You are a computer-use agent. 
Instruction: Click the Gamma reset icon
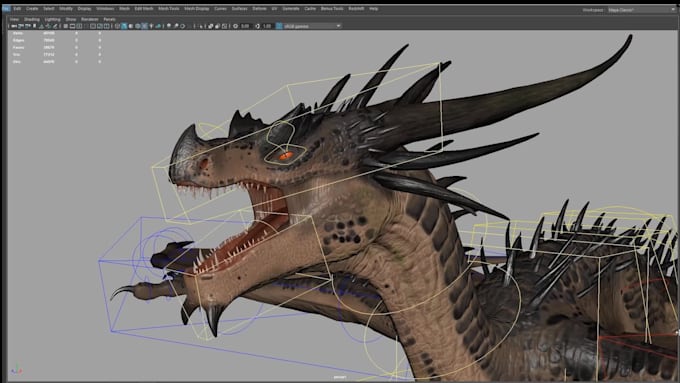258,26
